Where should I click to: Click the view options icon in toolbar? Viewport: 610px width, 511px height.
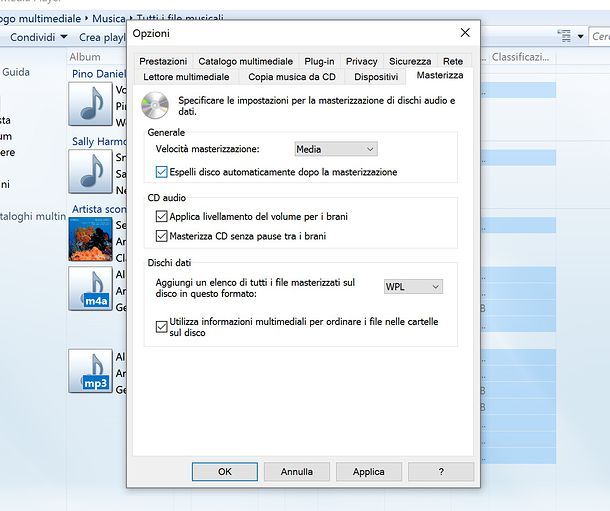[564, 36]
